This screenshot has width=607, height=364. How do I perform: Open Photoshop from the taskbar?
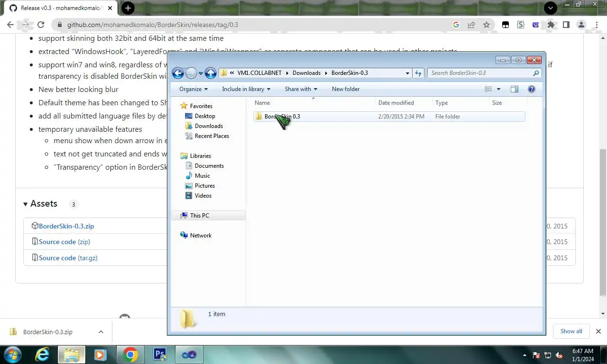coord(159,355)
